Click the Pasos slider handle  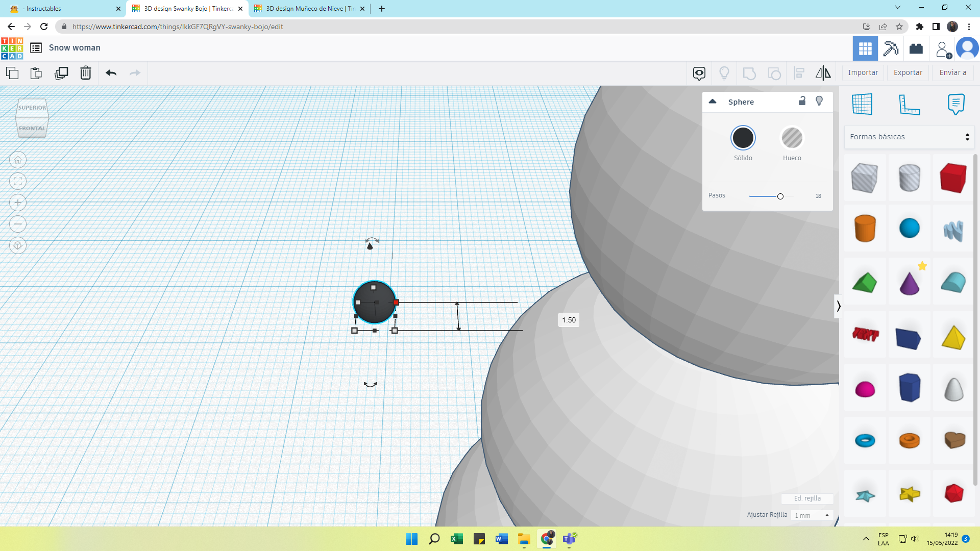780,196
